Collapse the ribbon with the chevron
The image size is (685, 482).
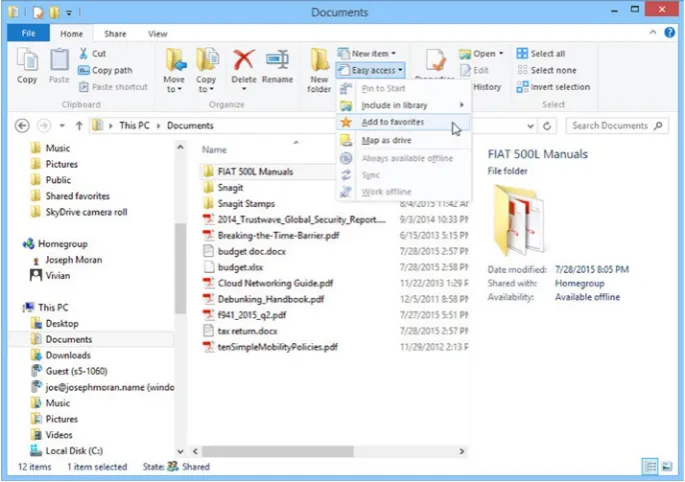pyautogui.click(x=652, y=32)
